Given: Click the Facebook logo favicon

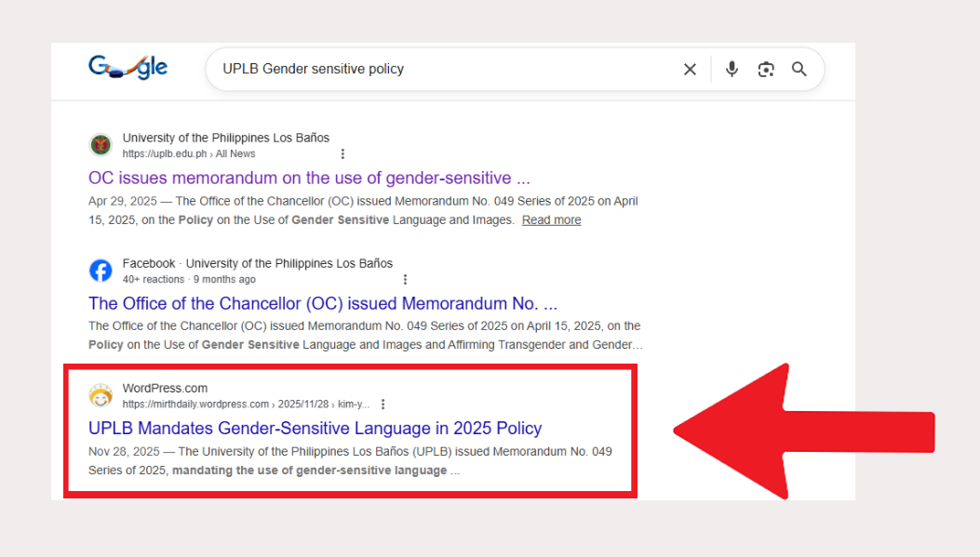Looking at the screenshot, I should [x=101, y=271].
